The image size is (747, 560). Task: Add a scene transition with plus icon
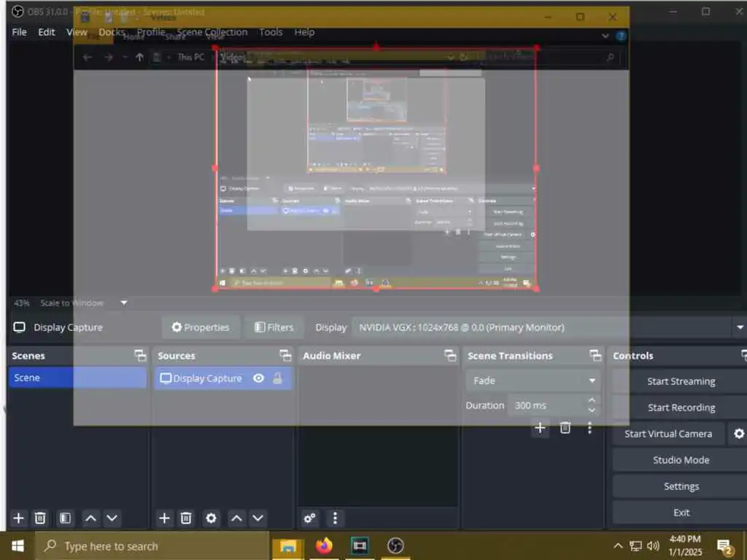(540, 427)
